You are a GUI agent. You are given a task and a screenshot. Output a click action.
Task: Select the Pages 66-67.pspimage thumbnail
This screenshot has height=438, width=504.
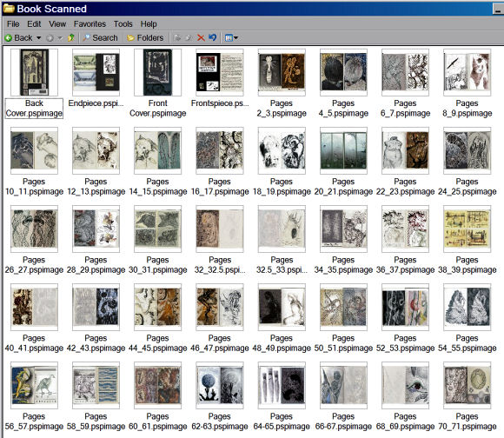click(x=343, y=385)
